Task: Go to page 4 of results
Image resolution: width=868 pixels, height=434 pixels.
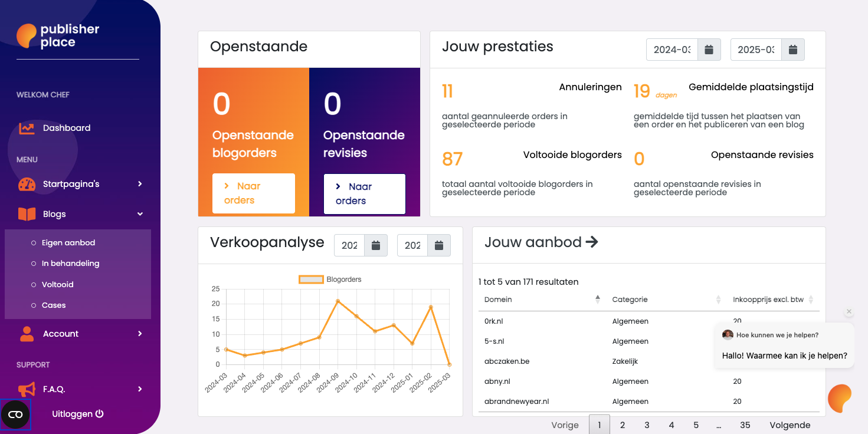Action: pyautogui.click(x=672, y=425)
